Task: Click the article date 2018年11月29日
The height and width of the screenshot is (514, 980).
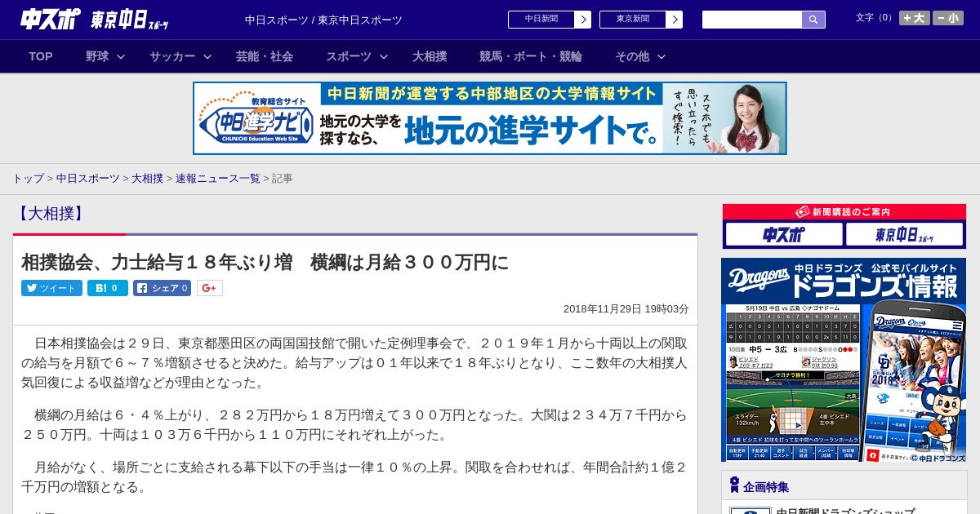Action: click(x=626, y=309)
